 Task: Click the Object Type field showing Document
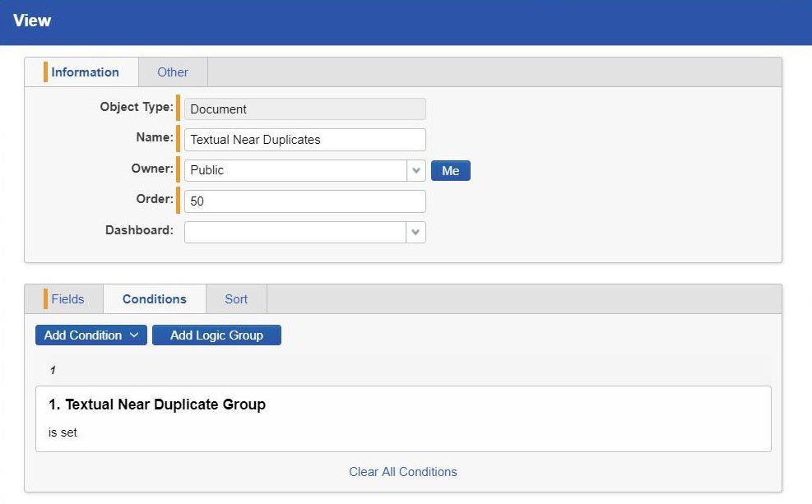click(x=305, y=109)
